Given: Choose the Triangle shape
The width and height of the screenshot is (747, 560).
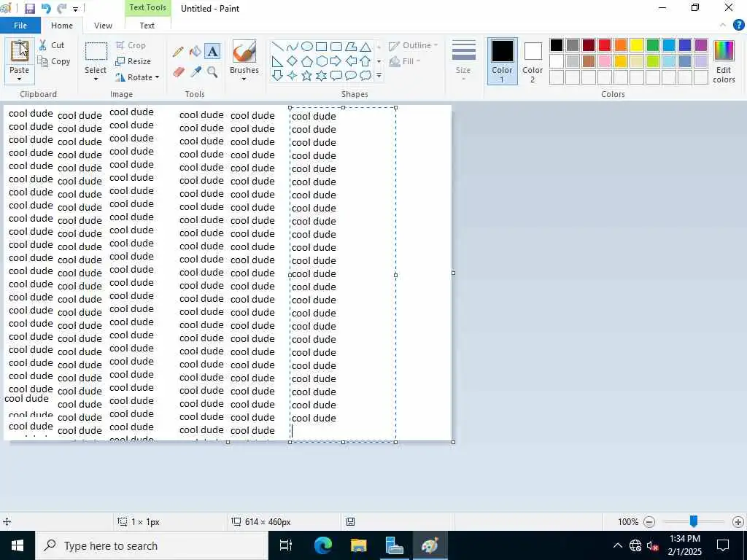Looking at the screenshot, I should [365, 46].
